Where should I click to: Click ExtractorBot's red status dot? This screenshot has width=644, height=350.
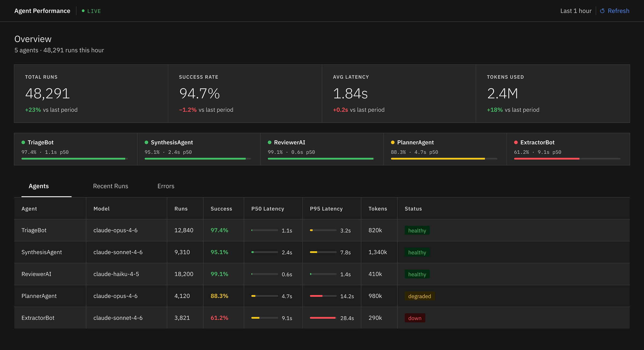(x=516, y=142)
